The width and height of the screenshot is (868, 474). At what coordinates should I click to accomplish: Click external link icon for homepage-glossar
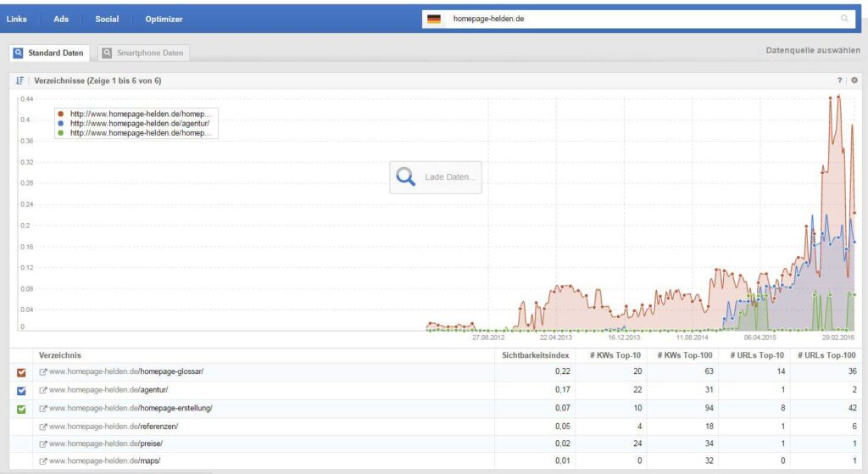tap(42, 372)
